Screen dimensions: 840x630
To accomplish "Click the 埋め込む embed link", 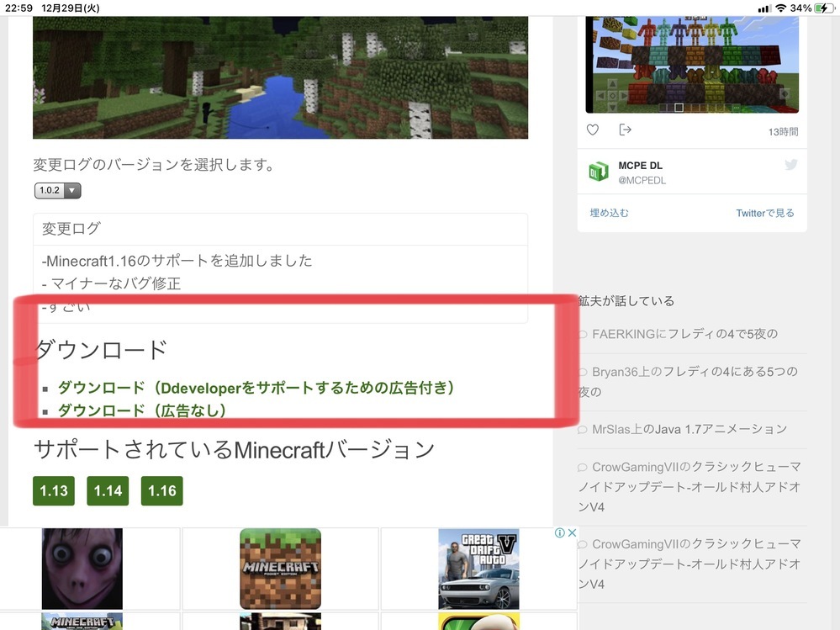I will pyautogui.click(x=609, y=213).
